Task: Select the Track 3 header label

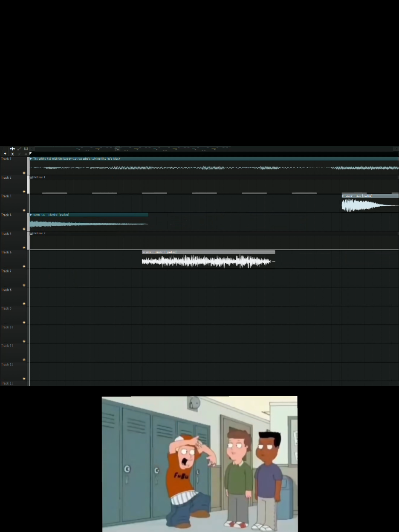Action: click(x=6, y=196)
